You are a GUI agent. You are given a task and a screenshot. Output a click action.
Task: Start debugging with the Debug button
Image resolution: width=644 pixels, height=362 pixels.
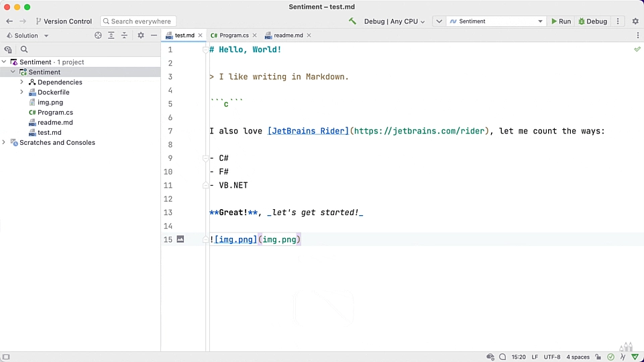[x=592, y=21]
